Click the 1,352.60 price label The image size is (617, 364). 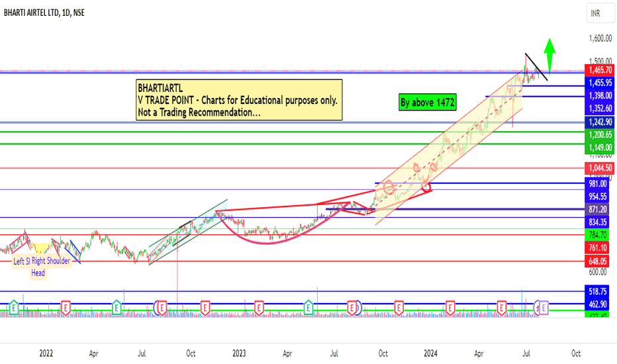pos(600,109)
